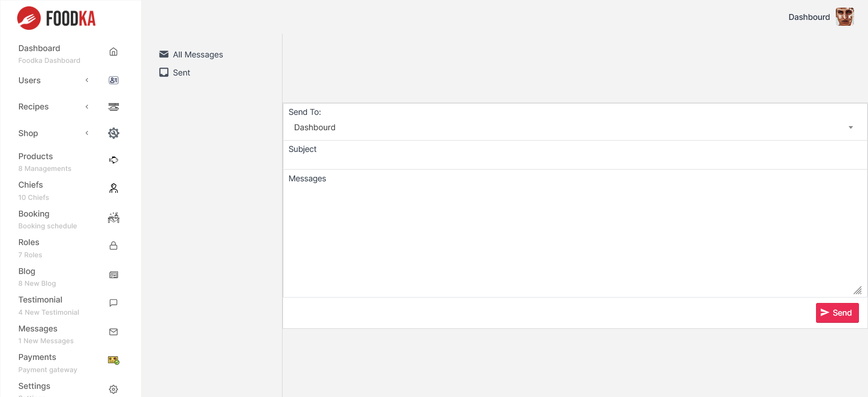
Task: Expand the Users submenu chevron
Action: coord(87,80)
